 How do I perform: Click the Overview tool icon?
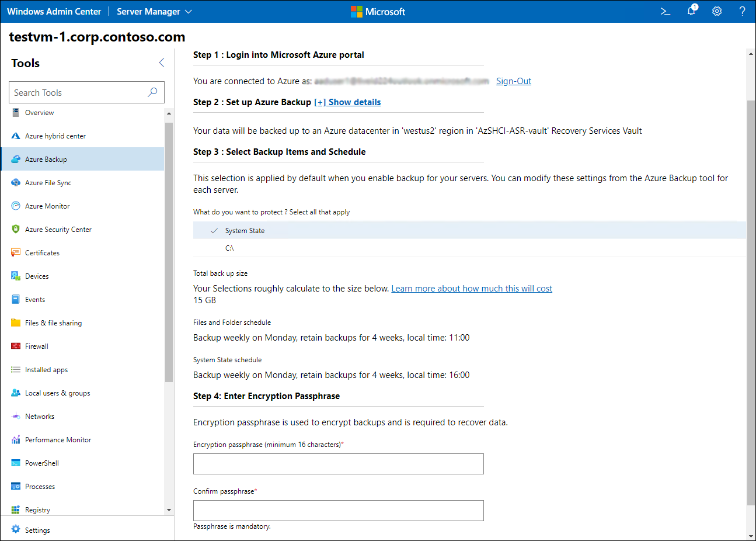tap(16, 113)
